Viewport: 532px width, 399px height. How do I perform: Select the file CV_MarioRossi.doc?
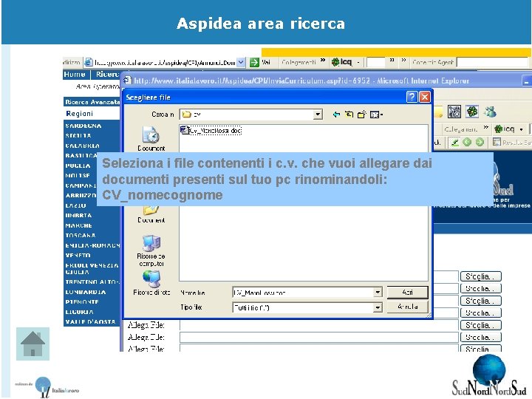tap(211, 130)
